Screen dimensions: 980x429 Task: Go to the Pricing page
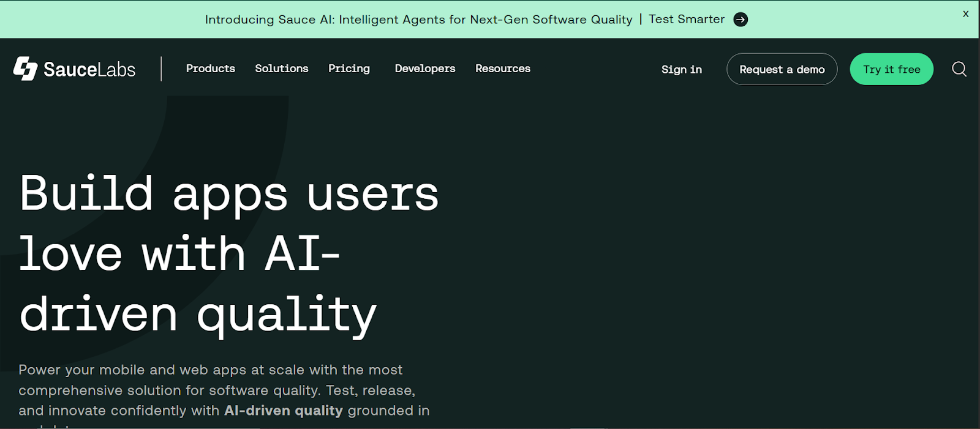tap(349, 69)
